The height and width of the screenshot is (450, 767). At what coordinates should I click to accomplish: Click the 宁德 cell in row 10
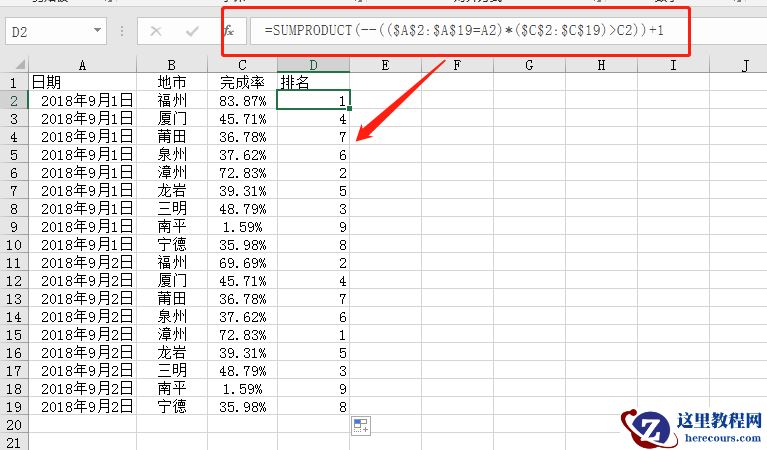[172, 245]
